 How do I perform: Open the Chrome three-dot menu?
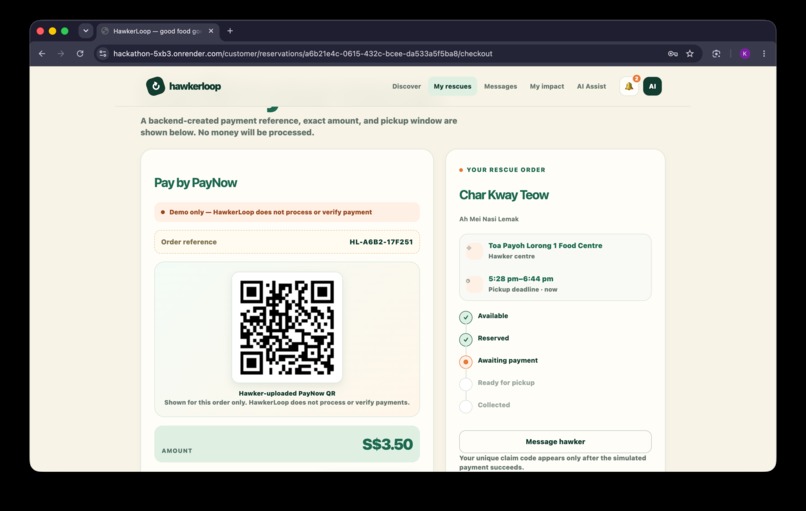click(764, 53)
